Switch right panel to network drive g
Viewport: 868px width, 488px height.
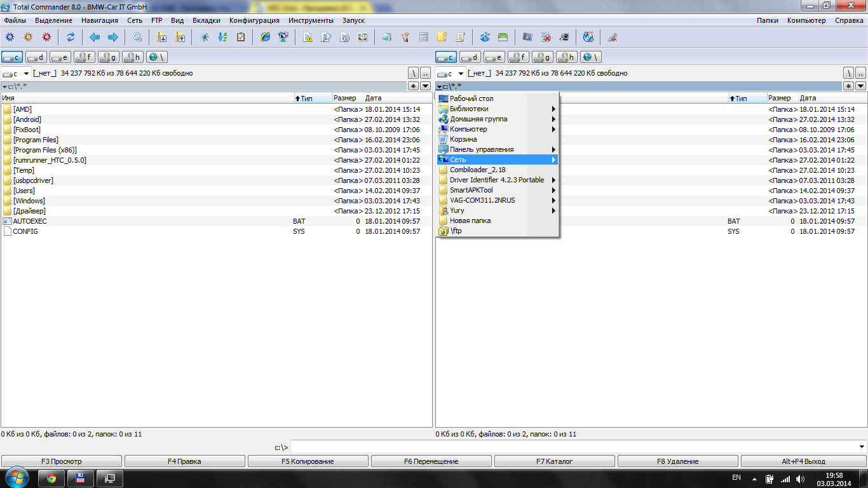543,57
